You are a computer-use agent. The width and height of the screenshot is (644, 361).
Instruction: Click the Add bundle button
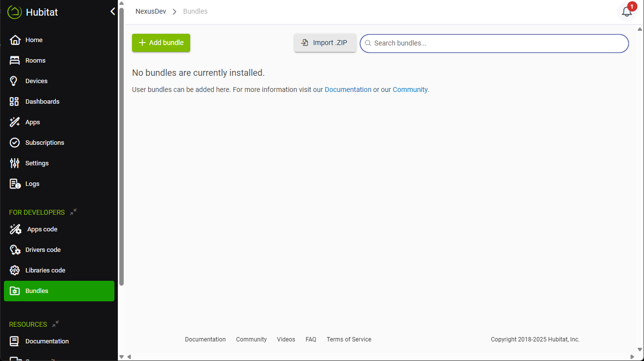click(161, 43)
